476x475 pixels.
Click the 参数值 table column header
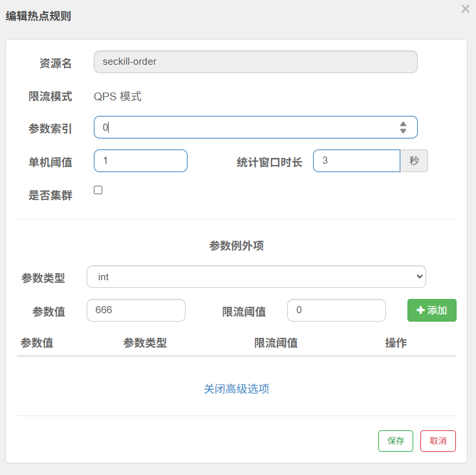37,343
